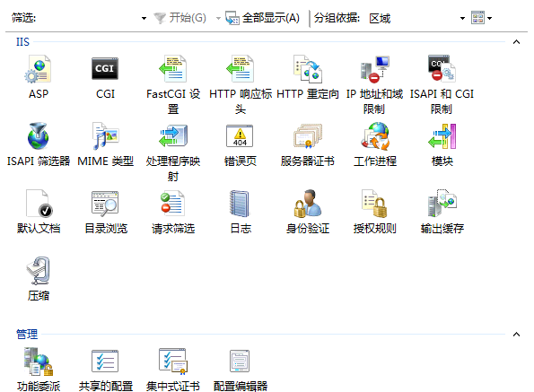
Task: Click the 开始(G) filter button
Action: point(179,18)
